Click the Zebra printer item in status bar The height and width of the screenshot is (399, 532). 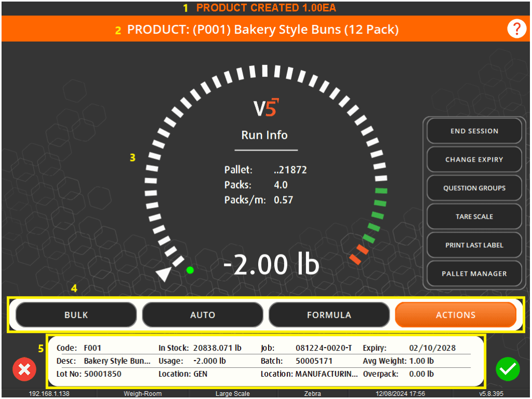click(313, 393)
